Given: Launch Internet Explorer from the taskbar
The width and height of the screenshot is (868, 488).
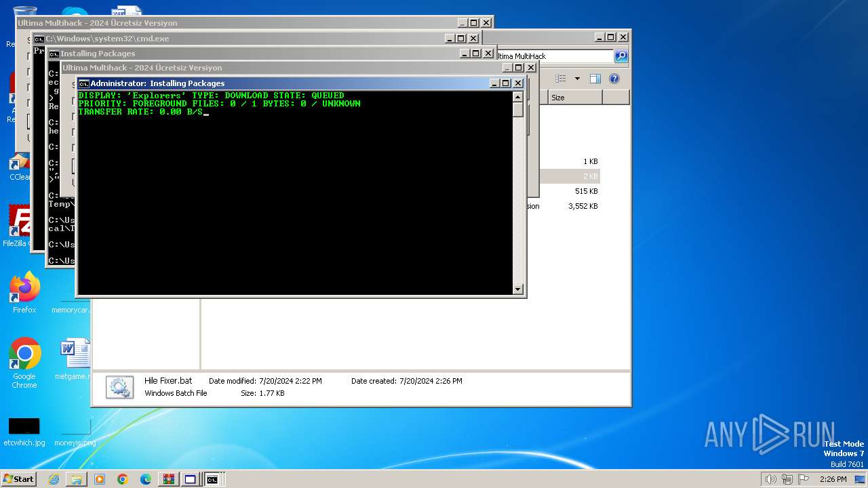Looking at the screenshot, I should point(54,479).
